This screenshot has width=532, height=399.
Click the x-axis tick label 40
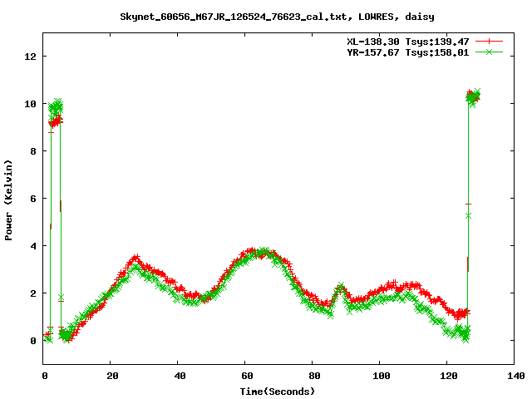click(x=180, y=376)
